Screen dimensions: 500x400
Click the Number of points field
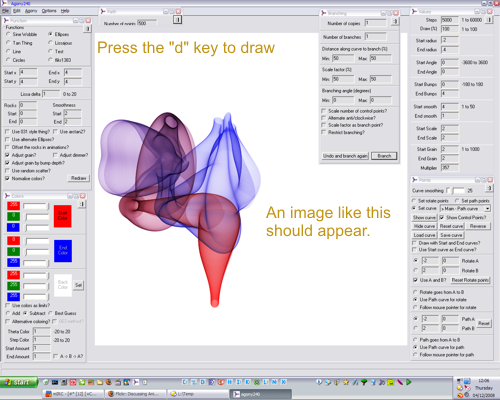[147, 23]
